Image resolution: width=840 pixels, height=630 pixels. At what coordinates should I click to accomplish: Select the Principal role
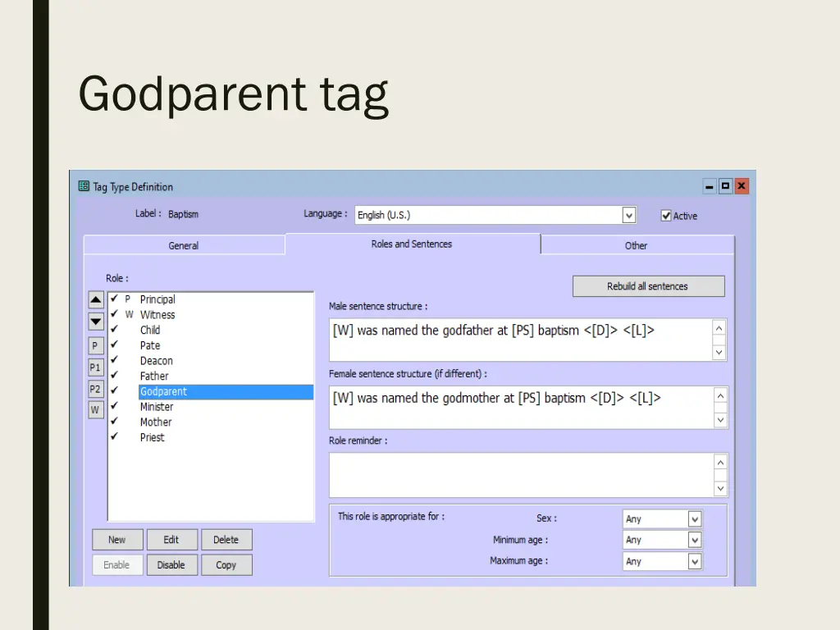click(157, 299)
